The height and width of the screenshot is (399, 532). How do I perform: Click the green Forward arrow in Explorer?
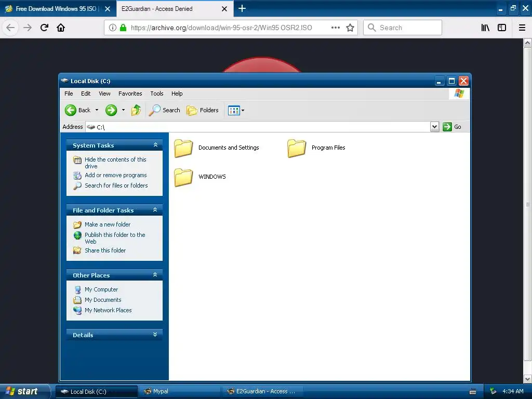click(111, 110)
